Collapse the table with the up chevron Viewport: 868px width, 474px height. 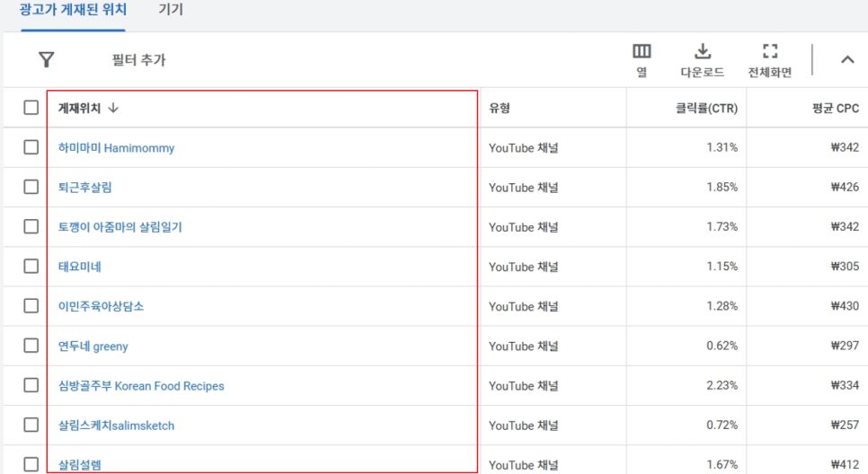tap(847, 59)
